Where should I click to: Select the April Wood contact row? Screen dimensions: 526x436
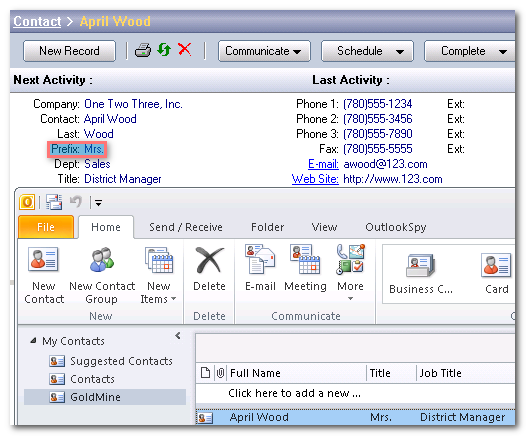point(355,417)
